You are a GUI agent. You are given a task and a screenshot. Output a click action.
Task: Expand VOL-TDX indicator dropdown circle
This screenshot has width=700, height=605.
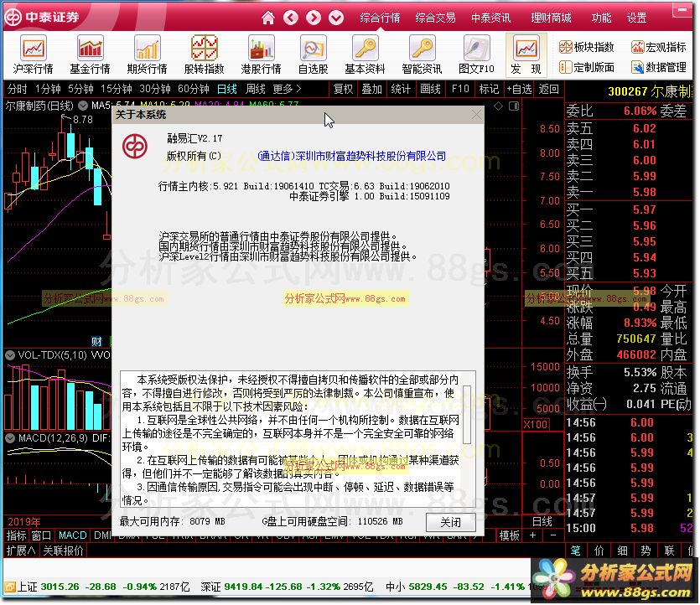click(x=10, y=355)
